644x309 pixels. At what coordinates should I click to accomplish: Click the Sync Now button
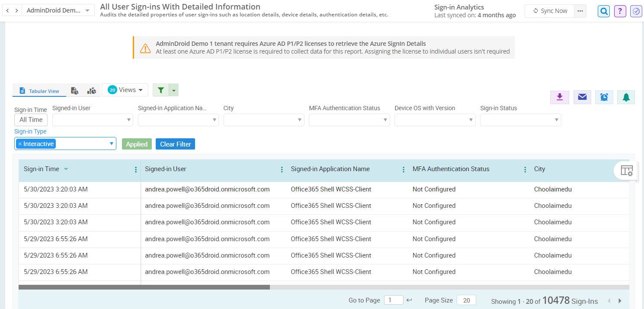tap(550, 11)
